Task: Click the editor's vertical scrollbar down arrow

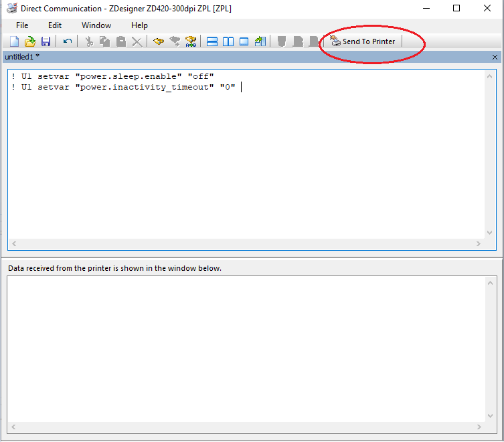Action: click(x=489, y=232)
